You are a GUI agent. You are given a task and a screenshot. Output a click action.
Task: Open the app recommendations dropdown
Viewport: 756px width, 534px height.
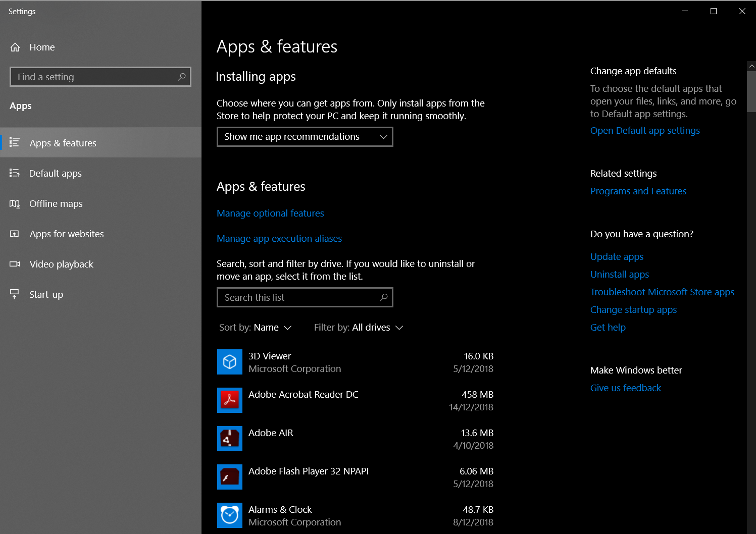click(x=305, y=137)
